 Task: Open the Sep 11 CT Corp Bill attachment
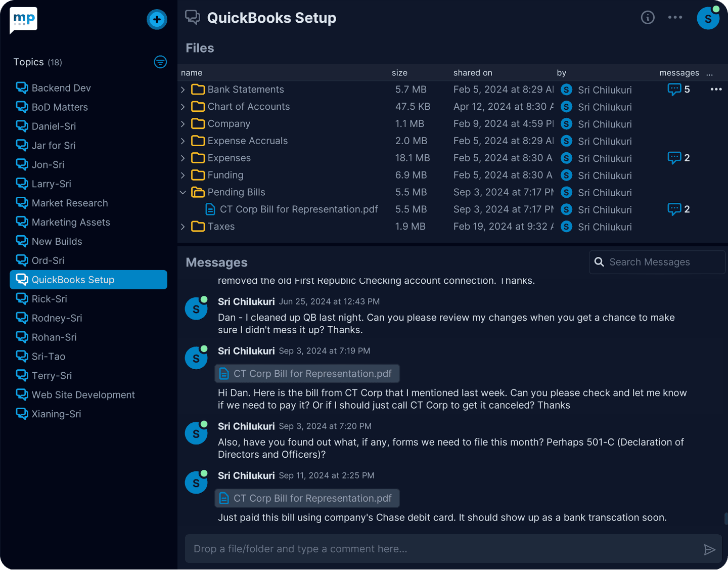click(307, 498)
